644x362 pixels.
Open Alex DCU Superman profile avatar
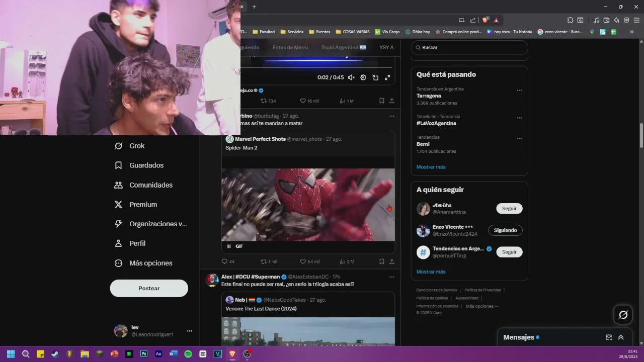pos(212,280)
